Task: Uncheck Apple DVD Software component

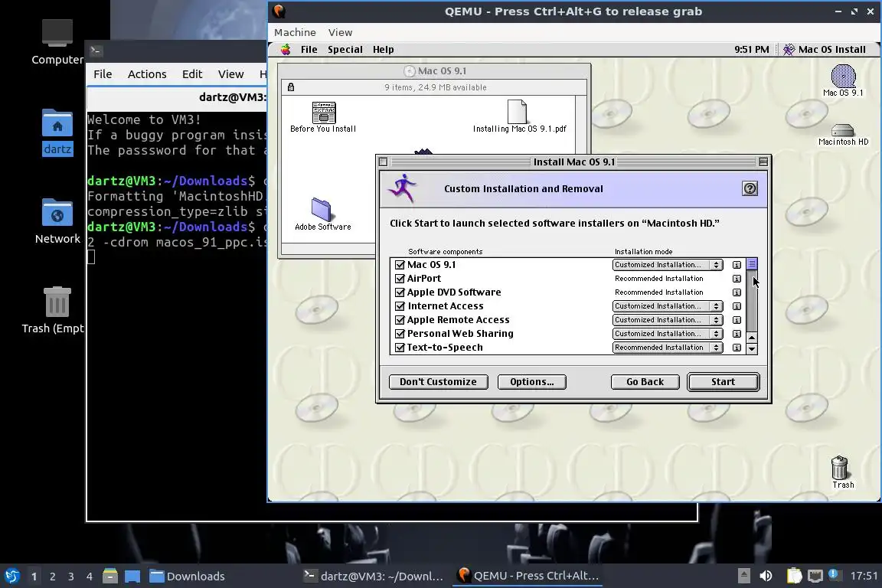Action: (x=400, y=292)
